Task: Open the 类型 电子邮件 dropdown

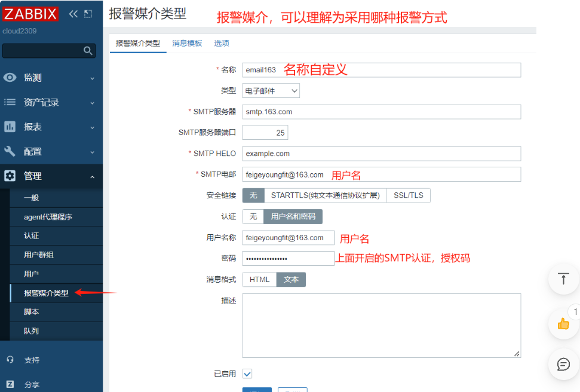Action: (271, 91)
